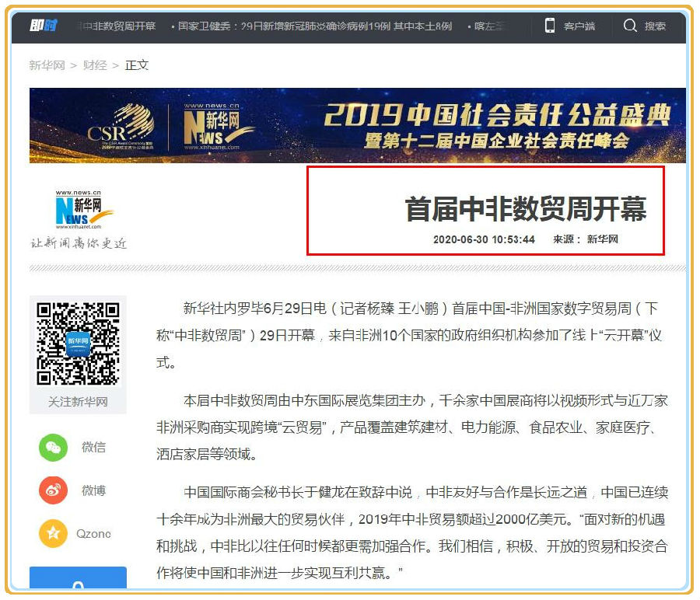The image size is (700, 600).
Task: Click the 即时 logo in the top bar
Action: tap(44, 26)
